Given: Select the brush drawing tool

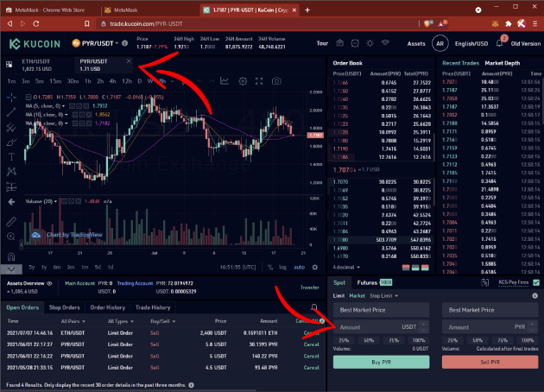Looking at the screenshot, I should (x=11, y=142).
